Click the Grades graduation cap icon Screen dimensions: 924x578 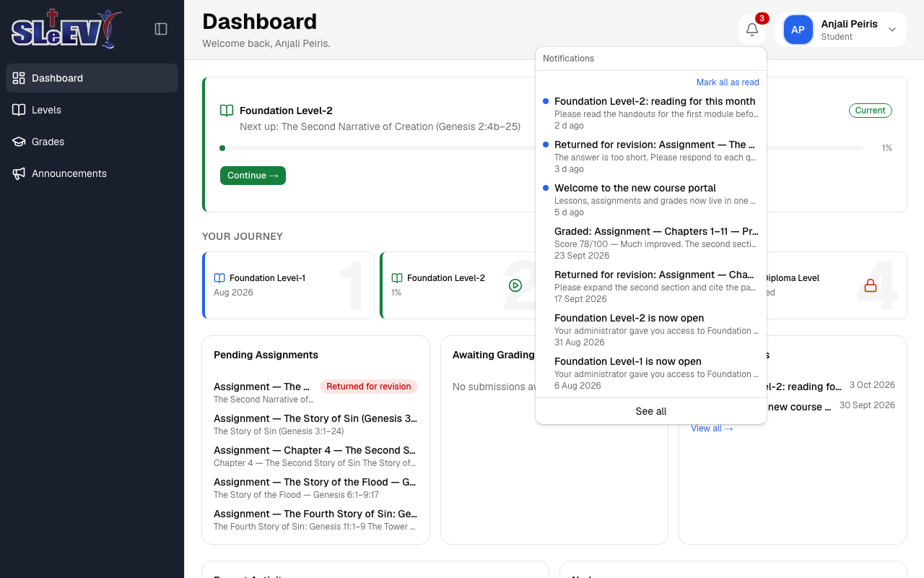pos(19,142)
